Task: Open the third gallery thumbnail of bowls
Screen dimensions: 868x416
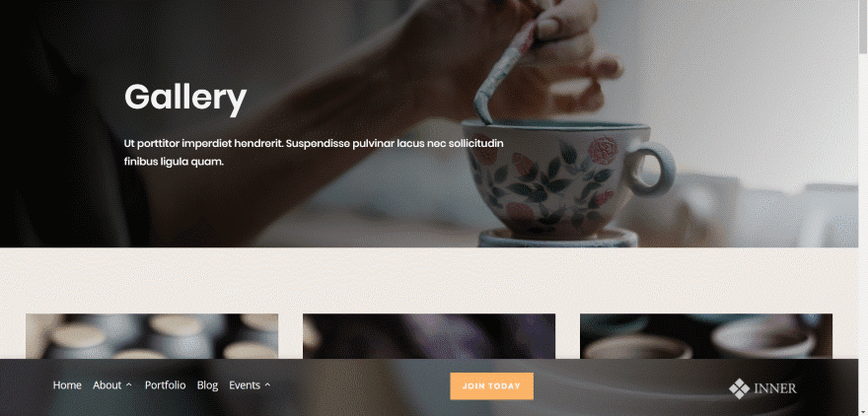Action: [706, 336]
